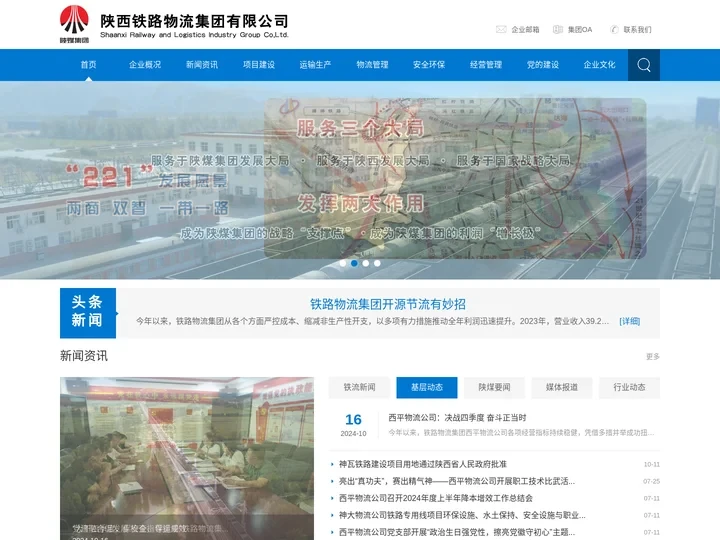
Task: Open 党的建设 navigation item
Action: [x=543, y=65]
